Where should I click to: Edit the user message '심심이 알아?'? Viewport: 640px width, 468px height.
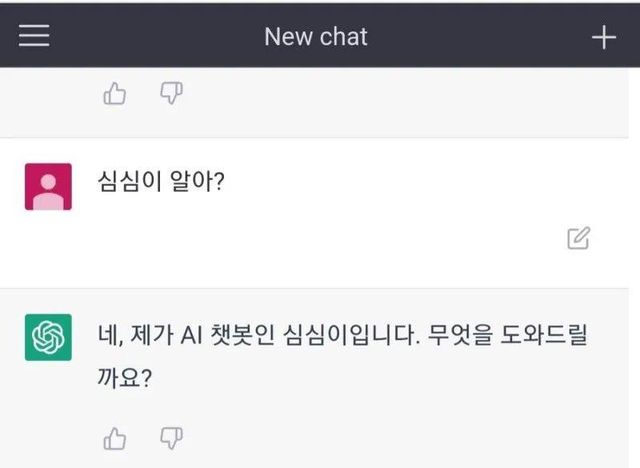[578, 238]
